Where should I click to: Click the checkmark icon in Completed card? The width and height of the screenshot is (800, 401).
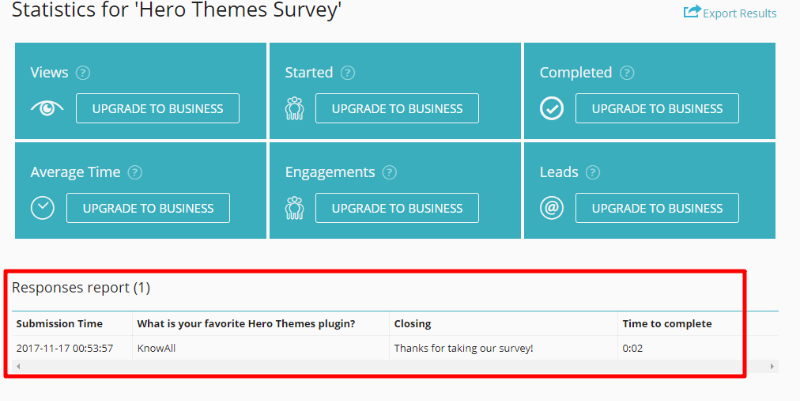(x=552, y=108)
